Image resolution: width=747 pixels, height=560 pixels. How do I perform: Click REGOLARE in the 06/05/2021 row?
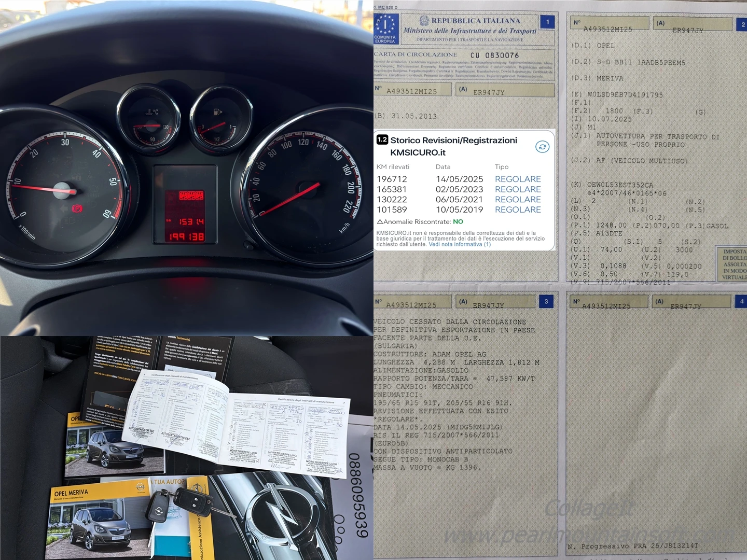click(x=518, y=200)
